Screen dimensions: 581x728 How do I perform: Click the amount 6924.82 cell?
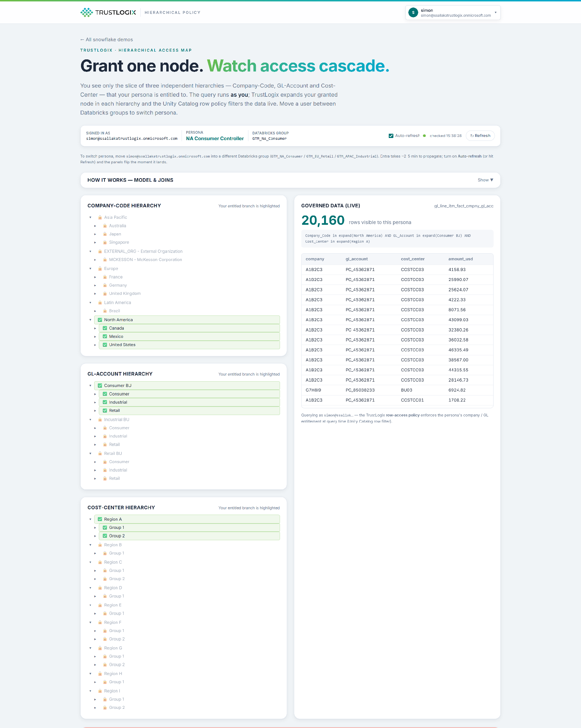point(457,390)
